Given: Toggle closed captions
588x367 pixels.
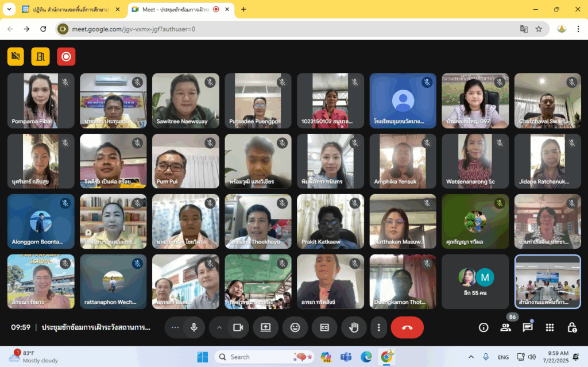Looking at the screenshot, I should (x=324, y=327).
